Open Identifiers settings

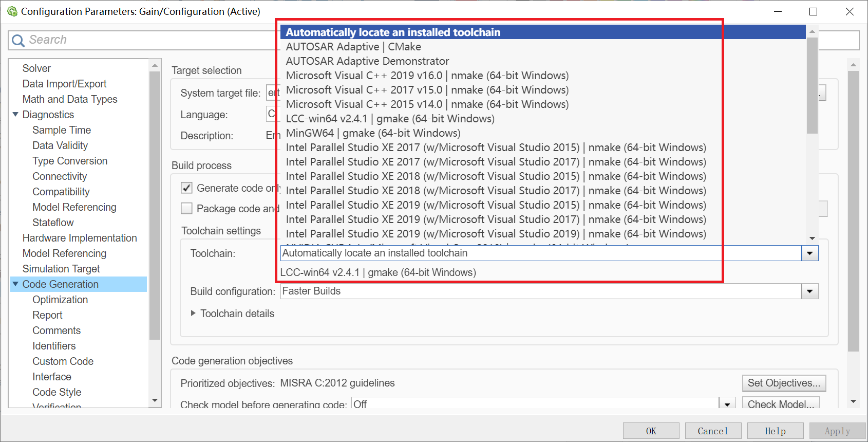(54, 346)
